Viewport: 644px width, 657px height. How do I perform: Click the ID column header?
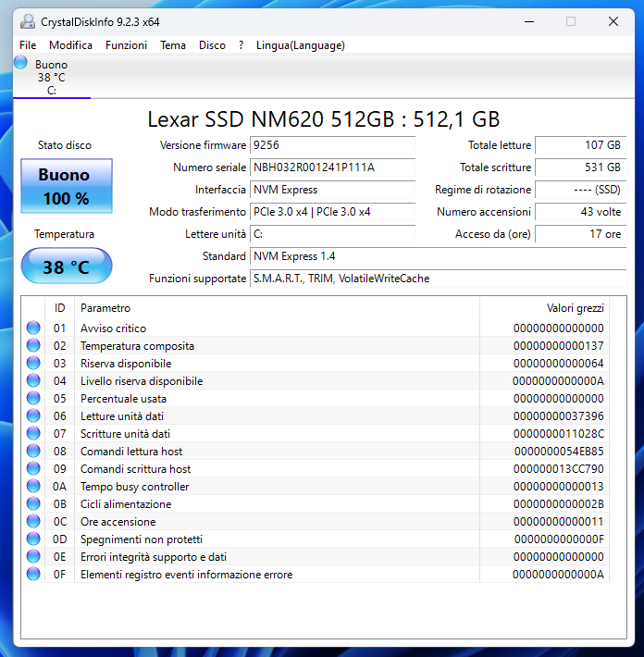pyautogui.click(x=59, y=308)
